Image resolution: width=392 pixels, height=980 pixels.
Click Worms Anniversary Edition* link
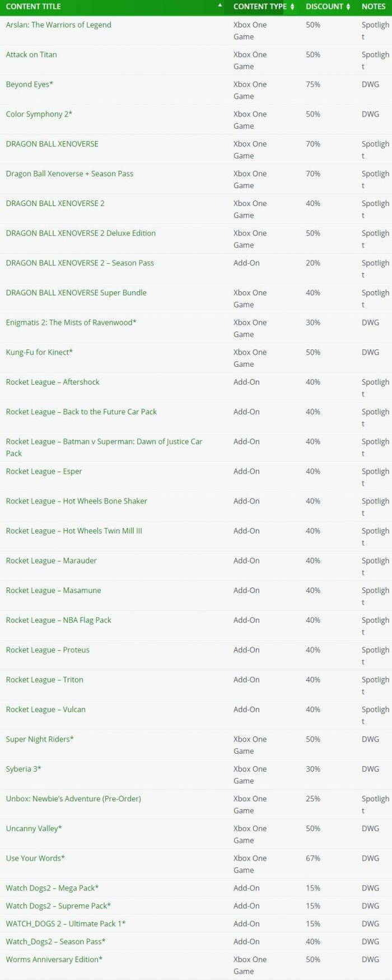54,959
